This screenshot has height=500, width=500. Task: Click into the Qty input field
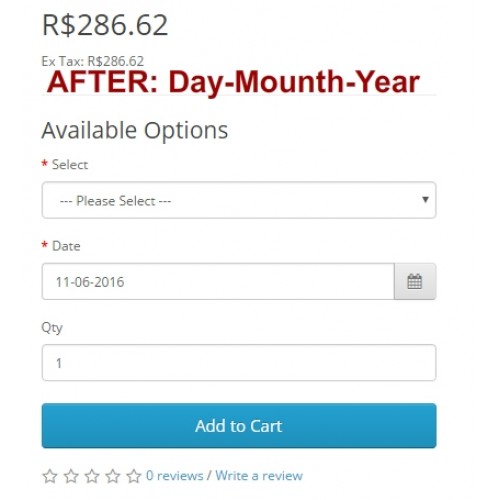tap(239, 363)
